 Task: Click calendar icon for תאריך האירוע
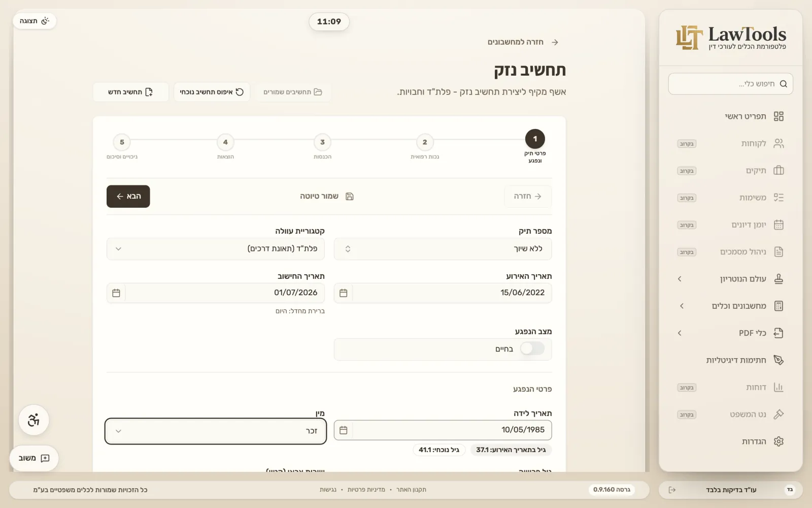(x=344, y=293)
